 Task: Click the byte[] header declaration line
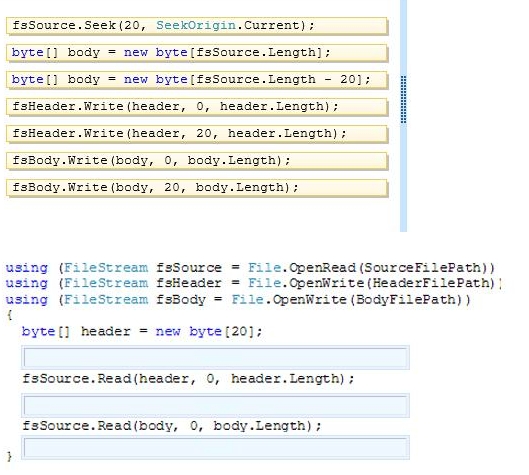click(142, 332)
